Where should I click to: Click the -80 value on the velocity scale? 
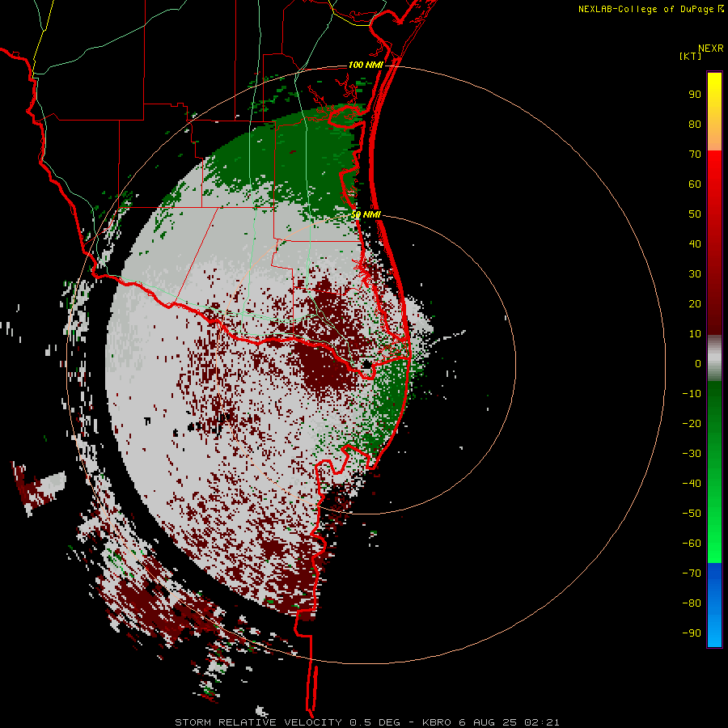[x=692, y=603]
